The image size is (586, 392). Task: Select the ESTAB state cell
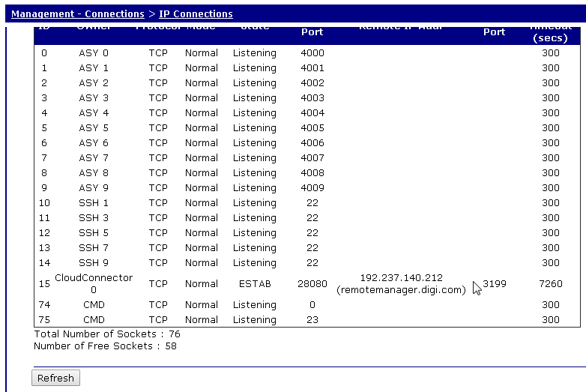click(254, 284)
